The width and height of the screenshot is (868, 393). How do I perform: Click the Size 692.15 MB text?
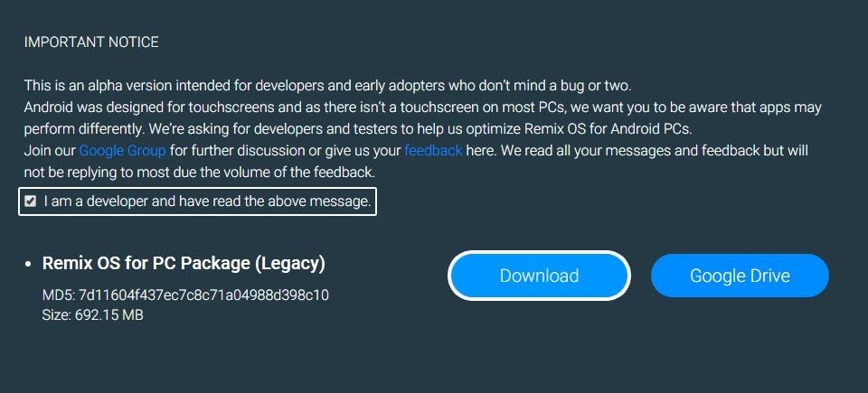[x=92, y=314]
